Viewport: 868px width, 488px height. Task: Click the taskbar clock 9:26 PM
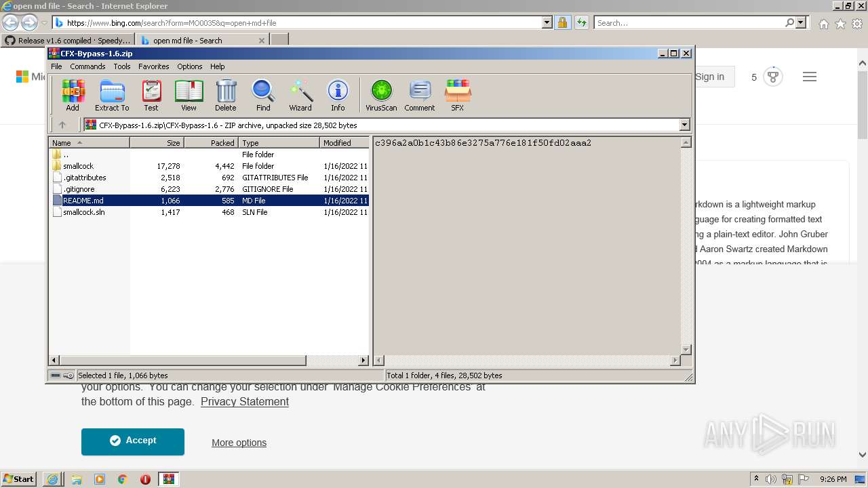(833, 479)
